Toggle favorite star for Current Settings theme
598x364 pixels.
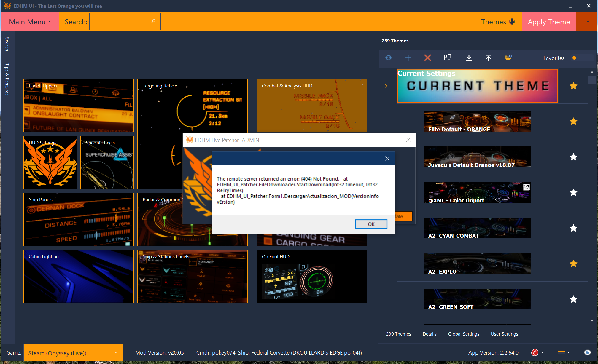(x=574, y=86)
